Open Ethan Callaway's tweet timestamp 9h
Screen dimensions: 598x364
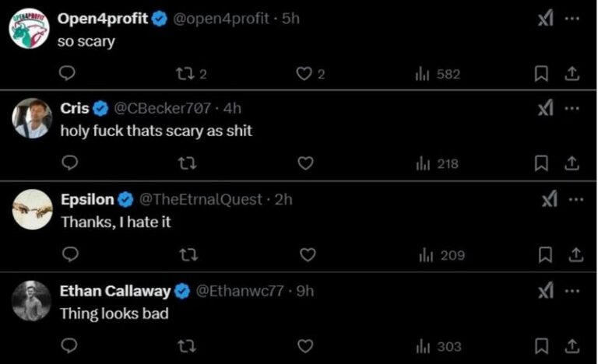tap(306, 292)
